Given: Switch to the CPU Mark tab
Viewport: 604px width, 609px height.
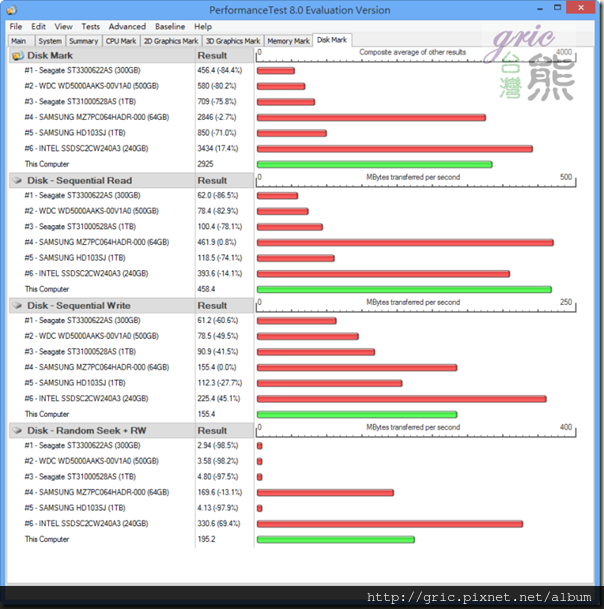Looking at the screenshot, I should (121, 41).
